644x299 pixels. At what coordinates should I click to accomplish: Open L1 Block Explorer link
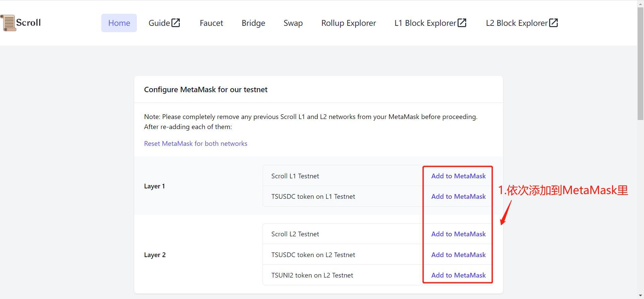430,23
